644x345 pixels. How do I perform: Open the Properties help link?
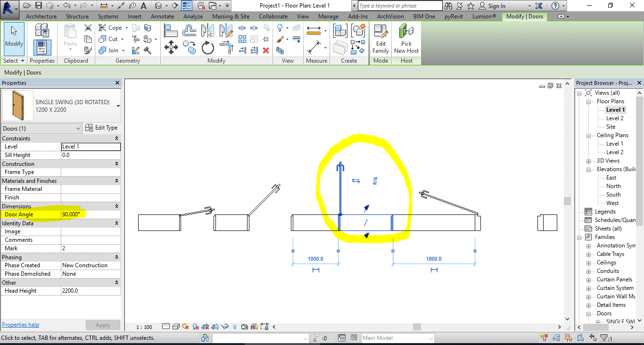pyautogui.click(x=21, y=325)
